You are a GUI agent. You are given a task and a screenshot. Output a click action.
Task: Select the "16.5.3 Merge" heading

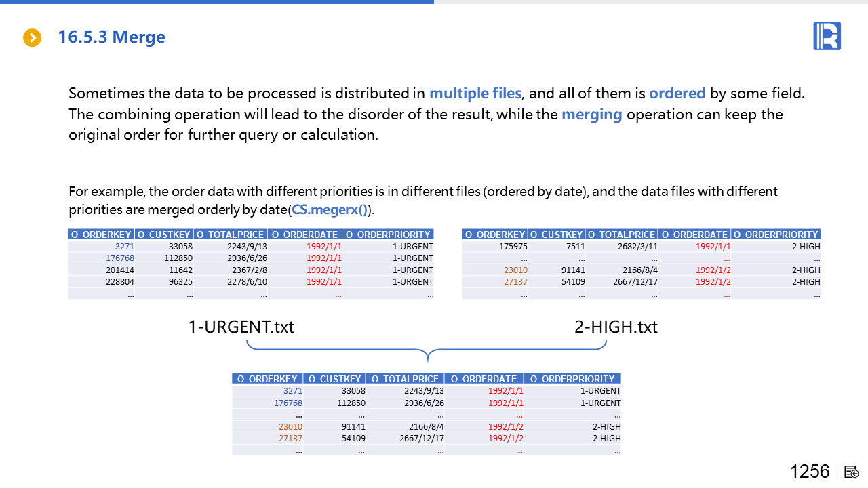(111, 37)
